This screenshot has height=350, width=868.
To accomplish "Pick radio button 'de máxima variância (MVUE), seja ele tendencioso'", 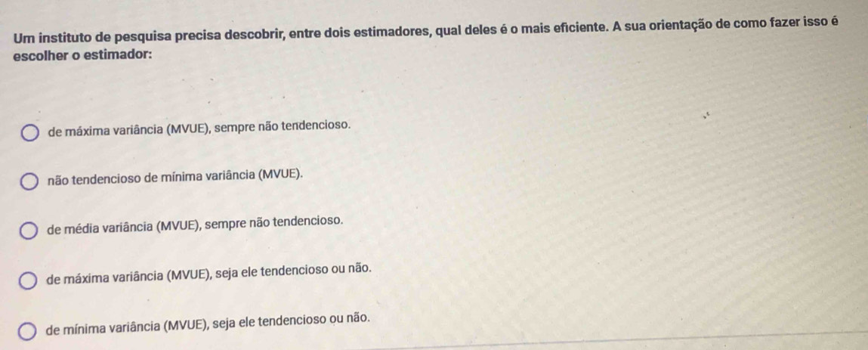I will tap(29, 280).
